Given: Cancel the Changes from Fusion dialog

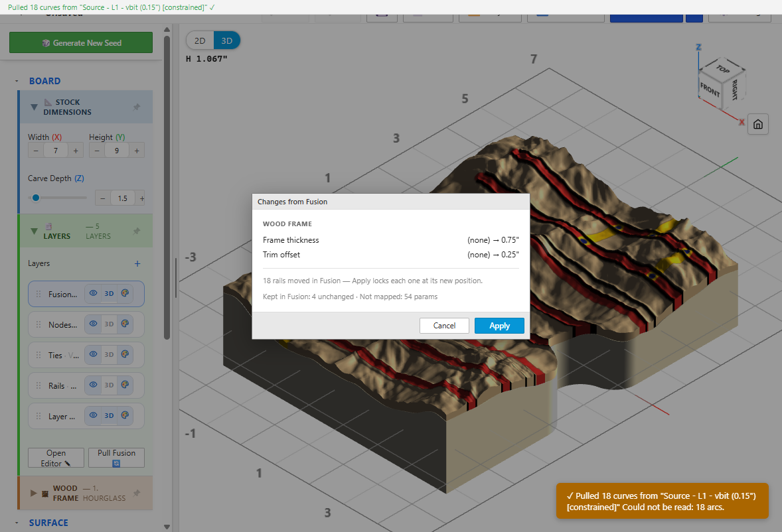Looking at the screenshot, I should pos(444,325).
